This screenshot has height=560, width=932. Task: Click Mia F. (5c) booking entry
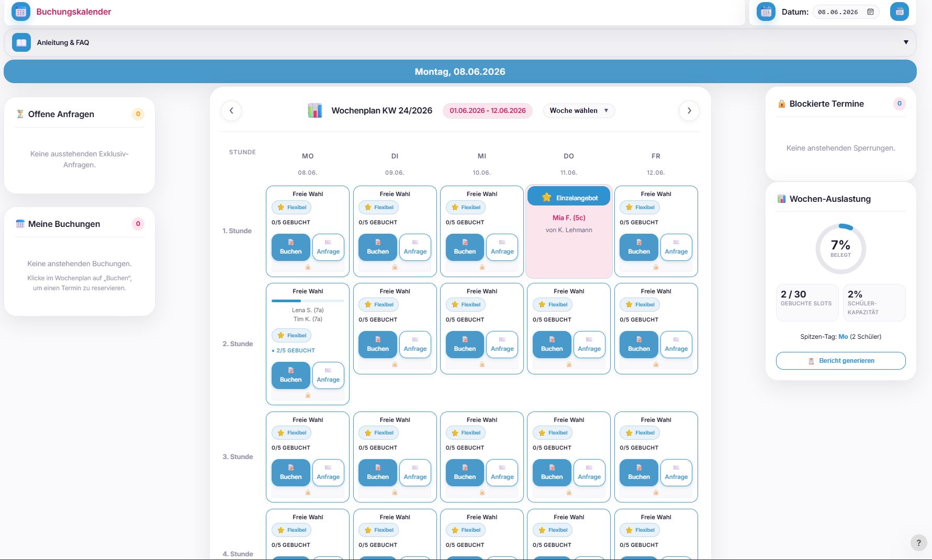(x=569, y=218)
